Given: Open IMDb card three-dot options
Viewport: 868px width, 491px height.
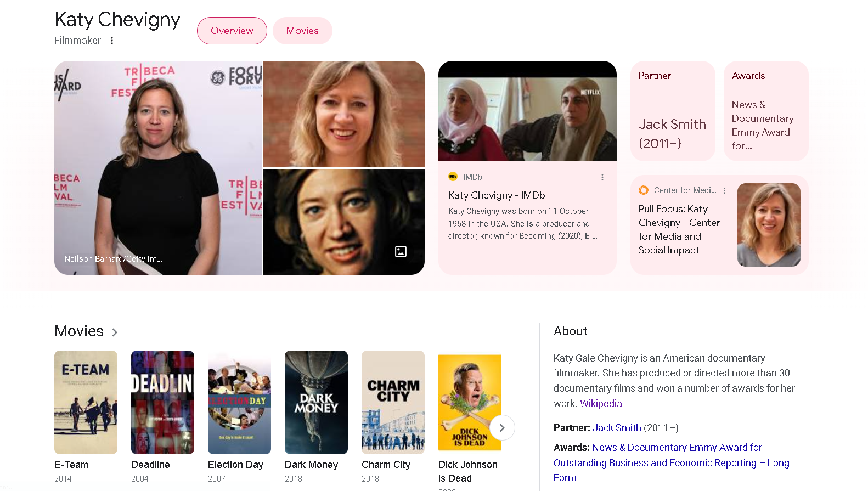Looking at the screenshot, I should point(602,177).
